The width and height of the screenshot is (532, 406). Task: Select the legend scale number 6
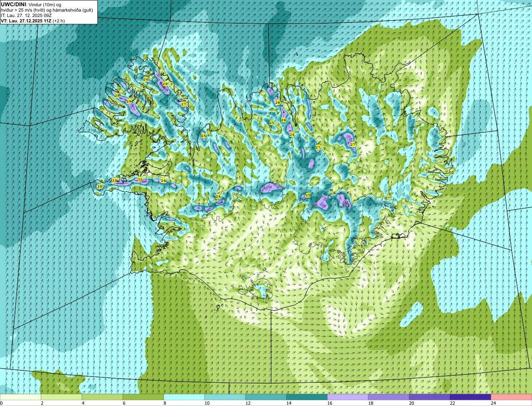(124, 403)
